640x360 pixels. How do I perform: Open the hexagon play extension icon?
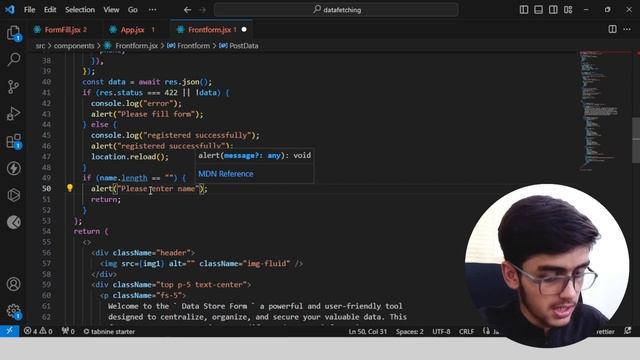pyautogui.click(x=13, y=195)
